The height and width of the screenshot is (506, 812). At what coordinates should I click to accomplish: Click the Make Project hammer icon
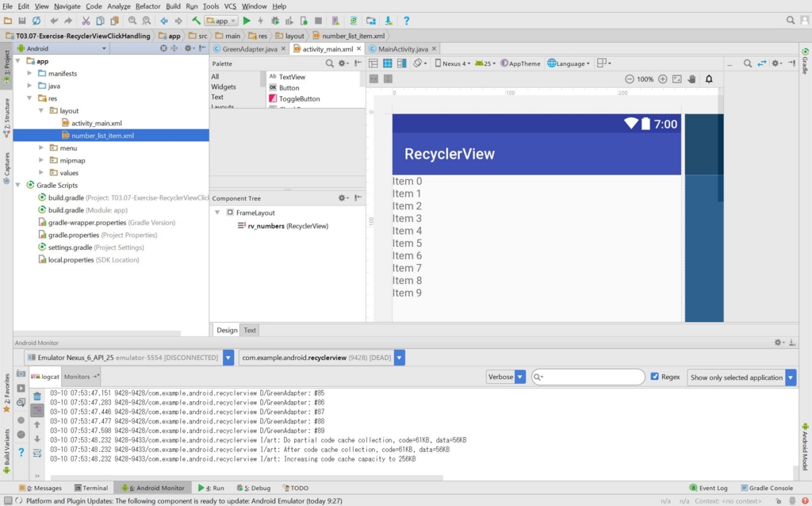pos(197,21)
